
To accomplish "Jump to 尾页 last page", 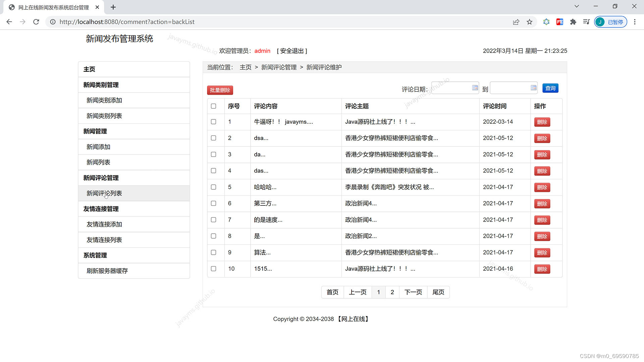I will coord(438,292).
